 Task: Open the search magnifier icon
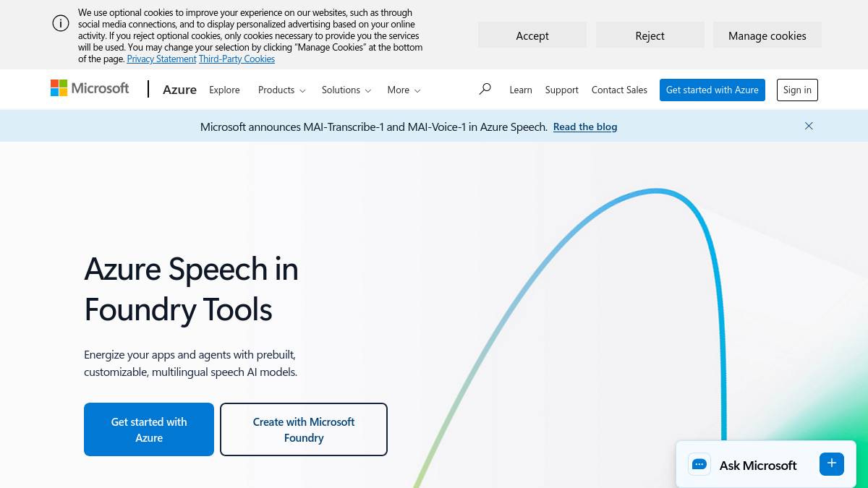pyautogui.click(x=485, y=89)
